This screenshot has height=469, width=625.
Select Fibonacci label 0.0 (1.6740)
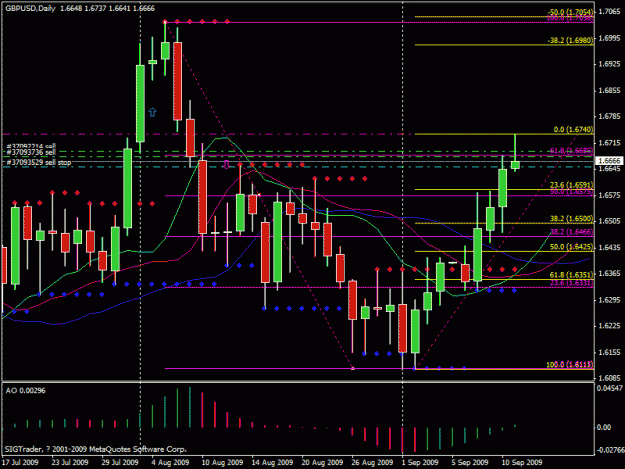[573, 130]
